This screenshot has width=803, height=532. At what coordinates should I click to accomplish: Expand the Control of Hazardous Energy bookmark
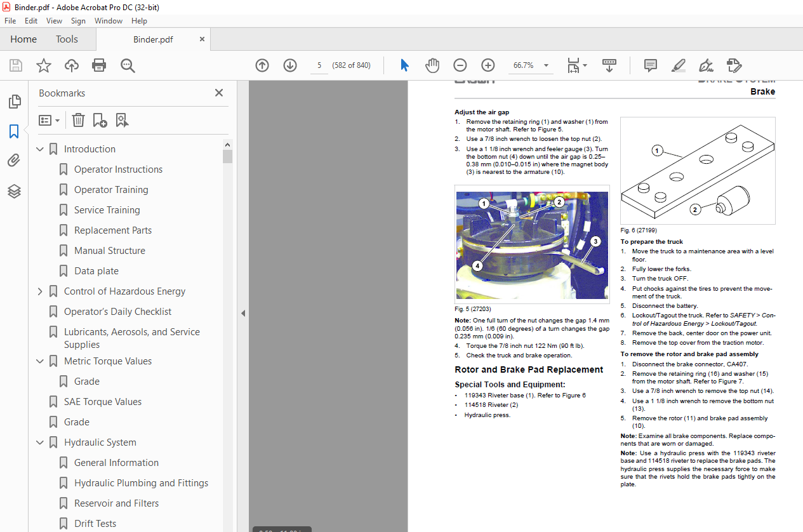tap(41, 291)
